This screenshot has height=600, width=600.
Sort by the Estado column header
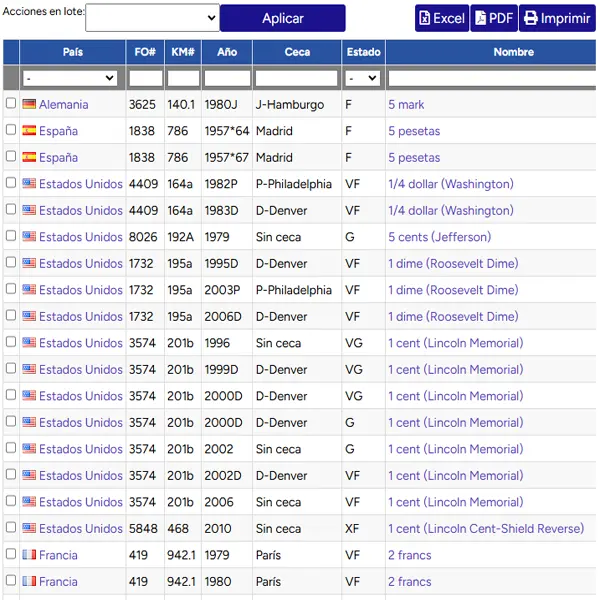click(x=364, y=52)
